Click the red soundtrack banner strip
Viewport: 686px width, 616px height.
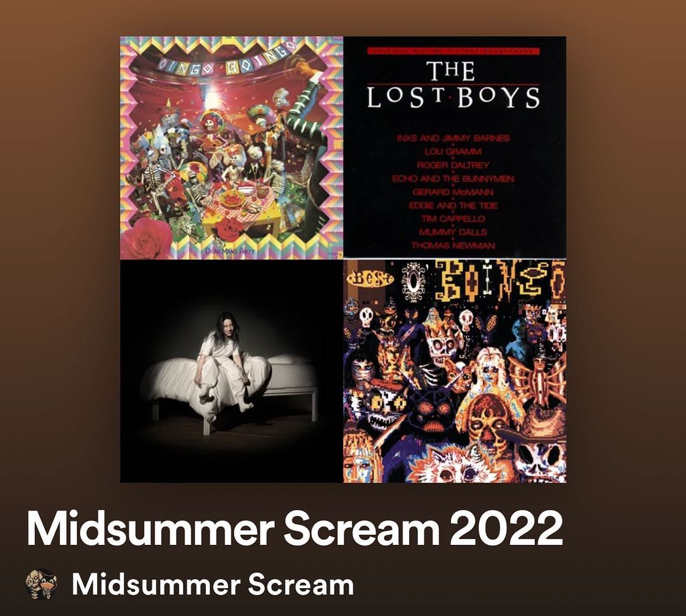[454, 51]
